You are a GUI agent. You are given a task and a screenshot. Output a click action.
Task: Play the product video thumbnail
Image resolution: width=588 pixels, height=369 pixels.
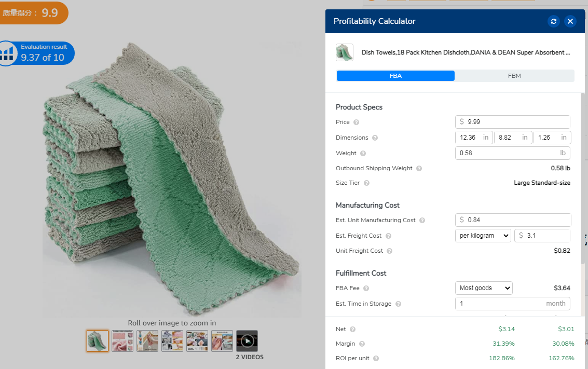(247, 341)
